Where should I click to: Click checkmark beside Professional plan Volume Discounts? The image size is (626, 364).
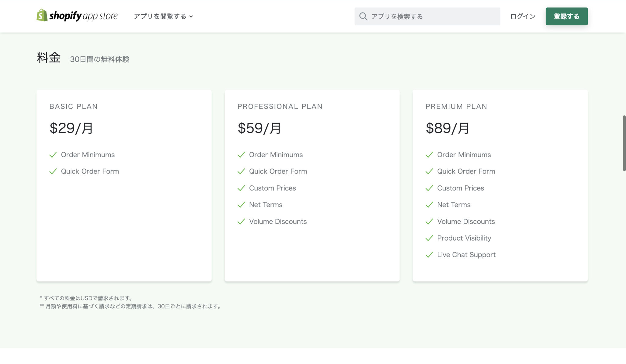[x=241, y=221]
